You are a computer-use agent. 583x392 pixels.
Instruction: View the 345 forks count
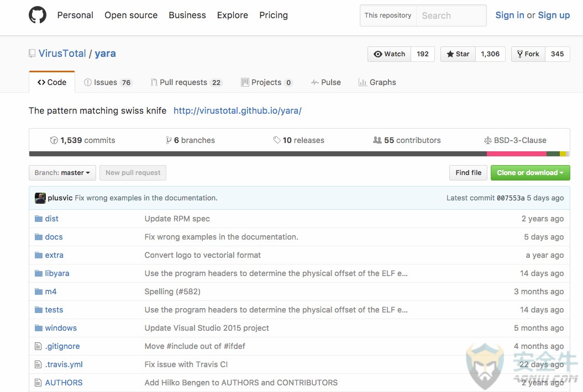558,54
